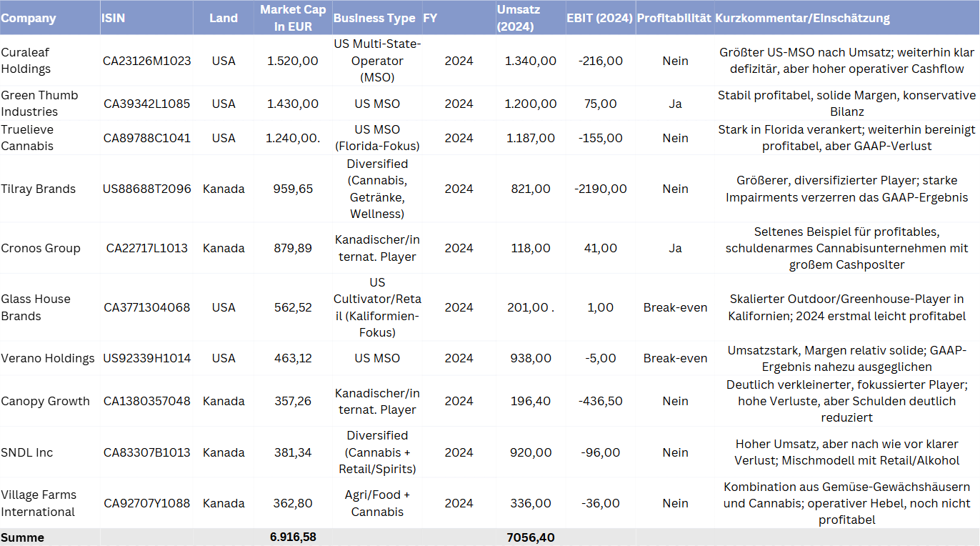Click the Curaleaf Holdings company cell

click(26, 61)
